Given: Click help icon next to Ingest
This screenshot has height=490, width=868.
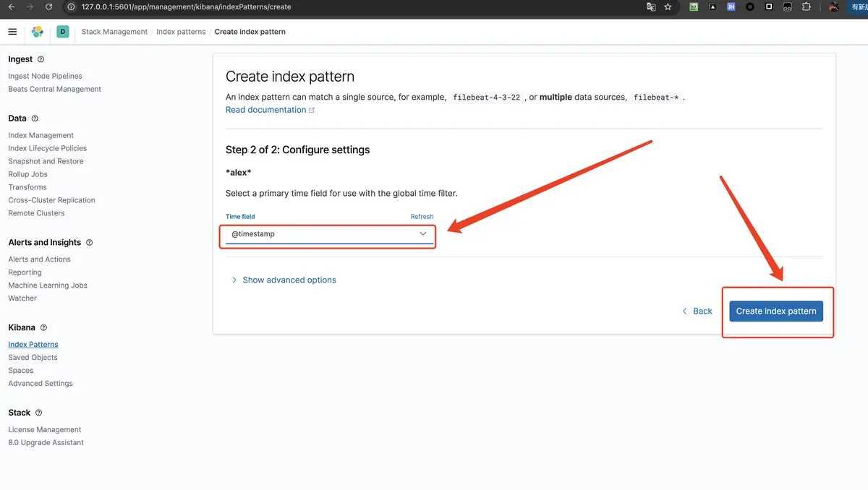Looking at the screenshot, I should tap(41, 59).
